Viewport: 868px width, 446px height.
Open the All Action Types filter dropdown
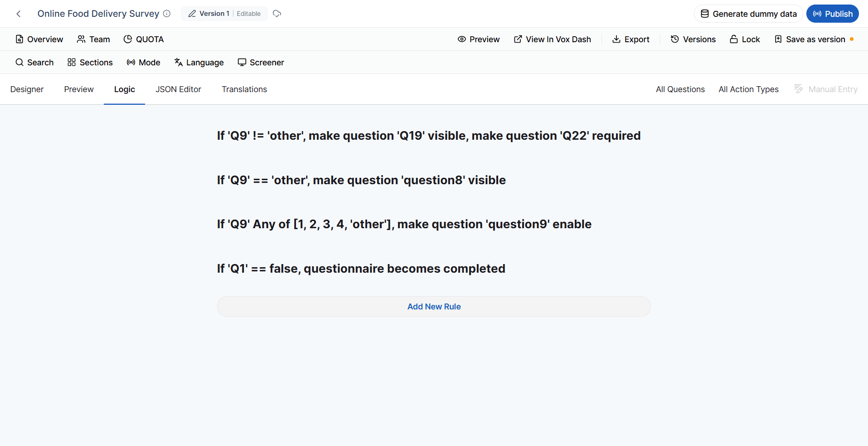pyautogui.click(x=748, y=89)
